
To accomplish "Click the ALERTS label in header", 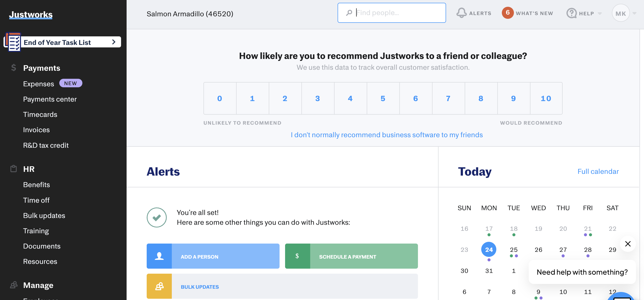I will tap(480, 13).
